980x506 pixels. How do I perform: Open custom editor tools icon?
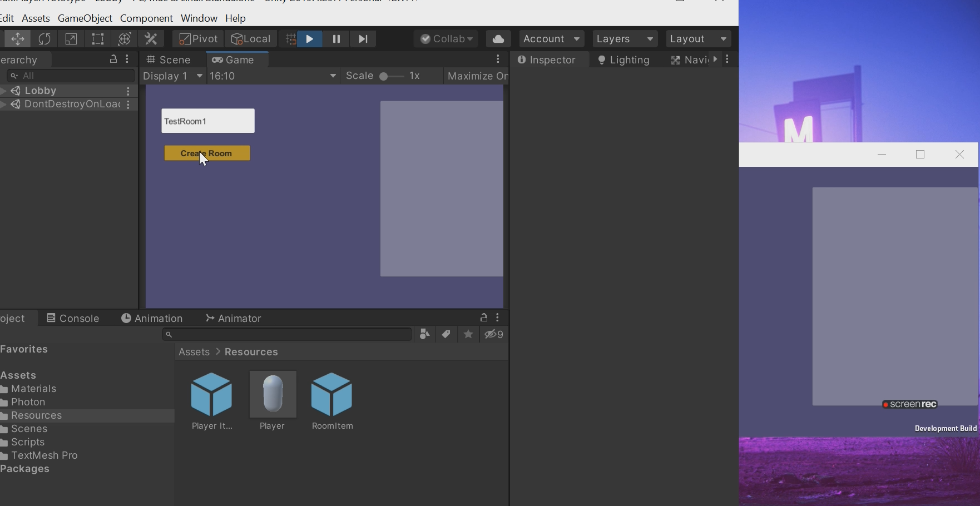[151, 39]
